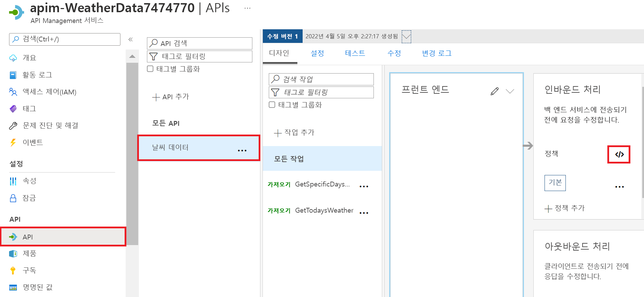Open the 개요 overview icon
Screen dimensions: 644x297
13,58
